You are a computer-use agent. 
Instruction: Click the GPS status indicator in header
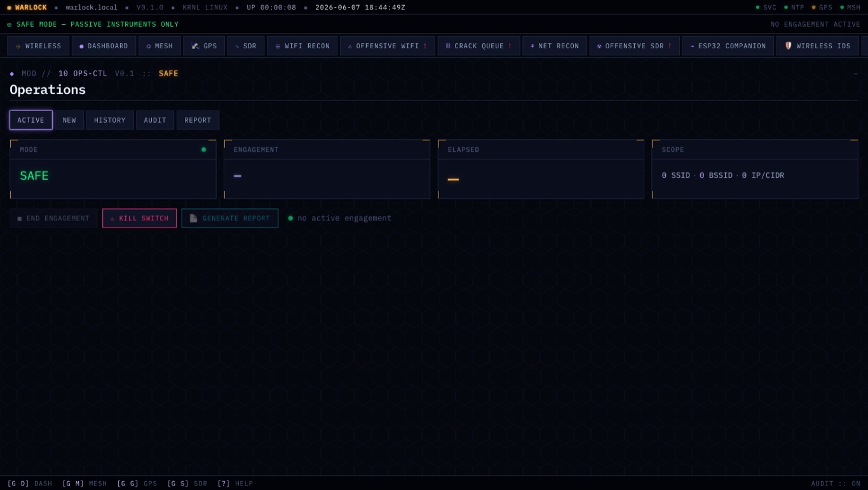click(x=822, y=8)
